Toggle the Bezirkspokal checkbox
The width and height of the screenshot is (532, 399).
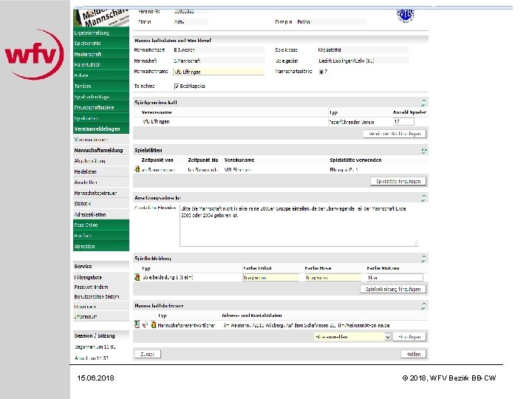pyautogui.click(x=177, y=86)
